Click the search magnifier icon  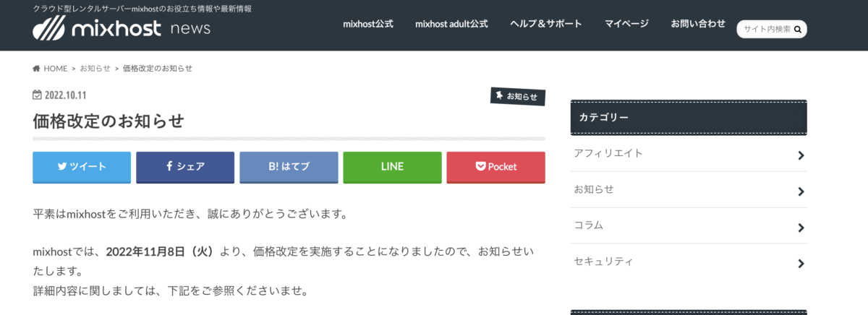(x=798, y=30)
